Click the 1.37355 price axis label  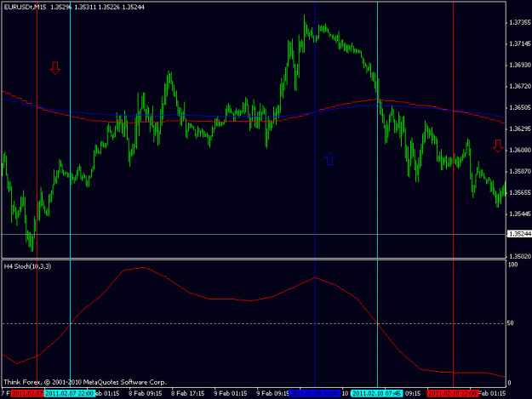pyautogui.click(x=519, y=22)
